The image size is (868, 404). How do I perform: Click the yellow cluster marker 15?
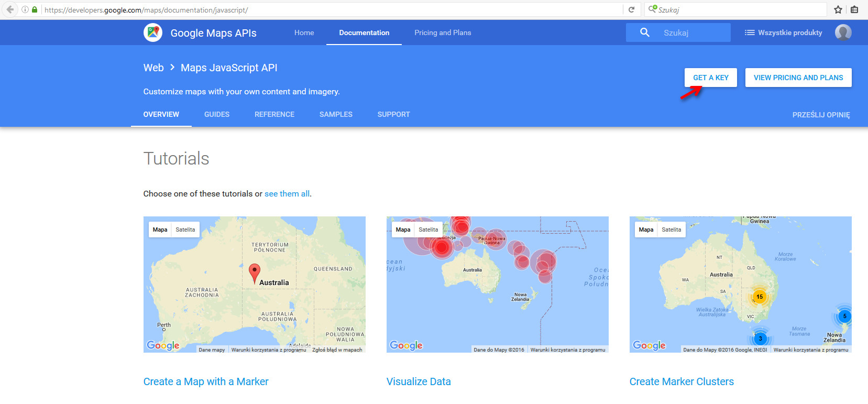[760, 297]
